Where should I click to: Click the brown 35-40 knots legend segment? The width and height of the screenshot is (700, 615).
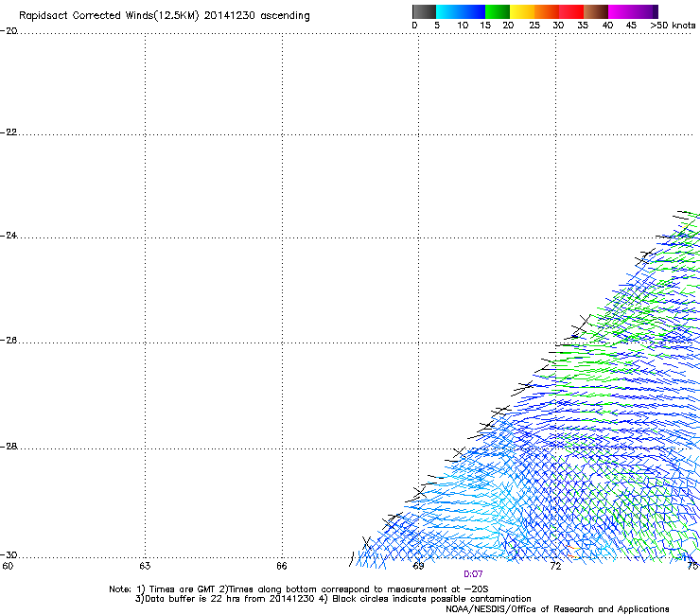[596, 11]
